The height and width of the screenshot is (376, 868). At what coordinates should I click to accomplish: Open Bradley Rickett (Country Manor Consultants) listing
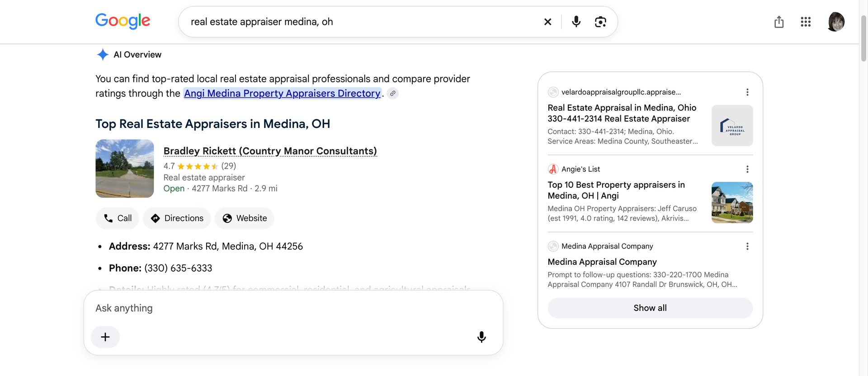point(270,151)
